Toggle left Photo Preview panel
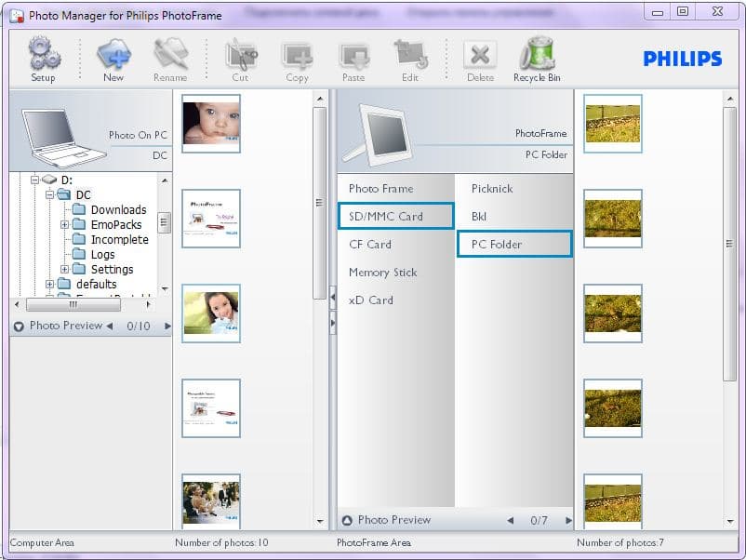Image resolution: width=746 pixels, height=560 pixels. point(19,327)
